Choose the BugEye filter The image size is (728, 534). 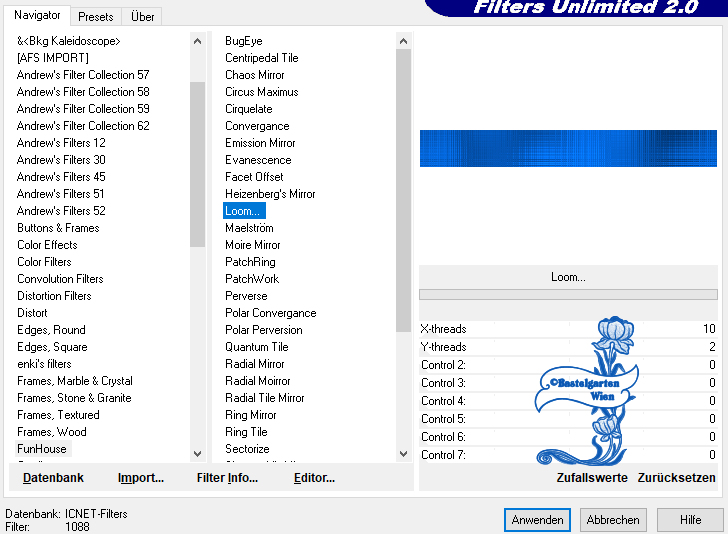coord(244,41)
